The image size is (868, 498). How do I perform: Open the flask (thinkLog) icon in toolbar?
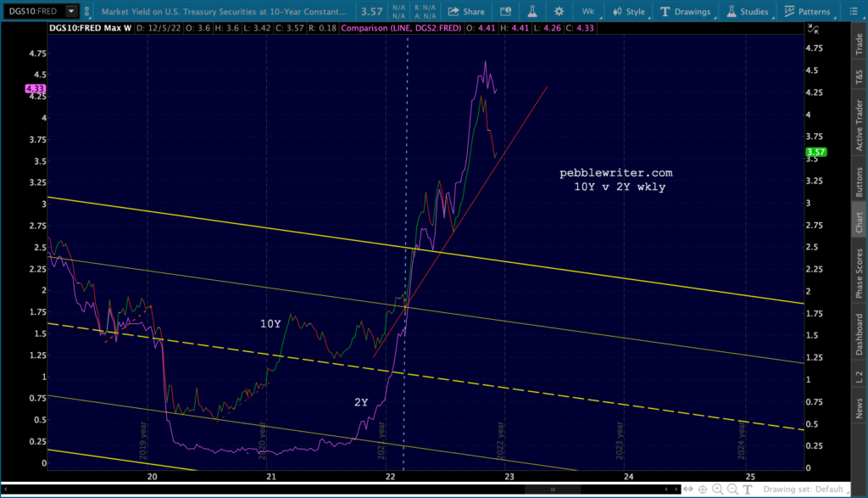[x=532, y=11]
